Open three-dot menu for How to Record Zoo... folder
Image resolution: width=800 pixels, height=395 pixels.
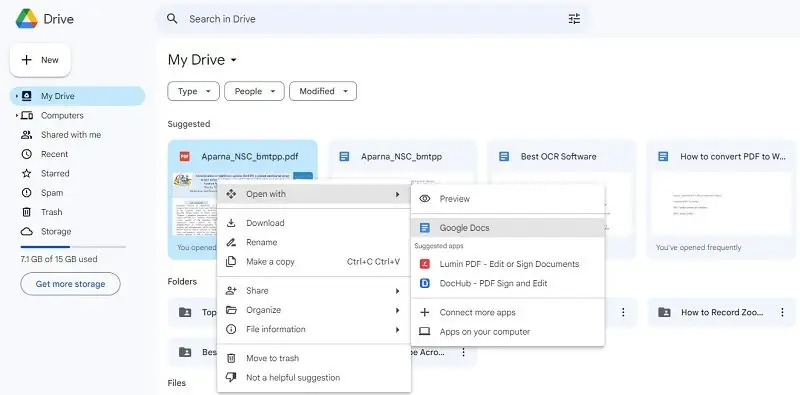782,312
